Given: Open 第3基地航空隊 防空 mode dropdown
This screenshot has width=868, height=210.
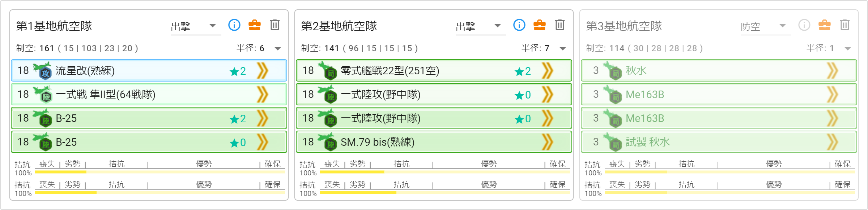Looking at the screenshot, I should pyautogui.click(x=766, y=26).
